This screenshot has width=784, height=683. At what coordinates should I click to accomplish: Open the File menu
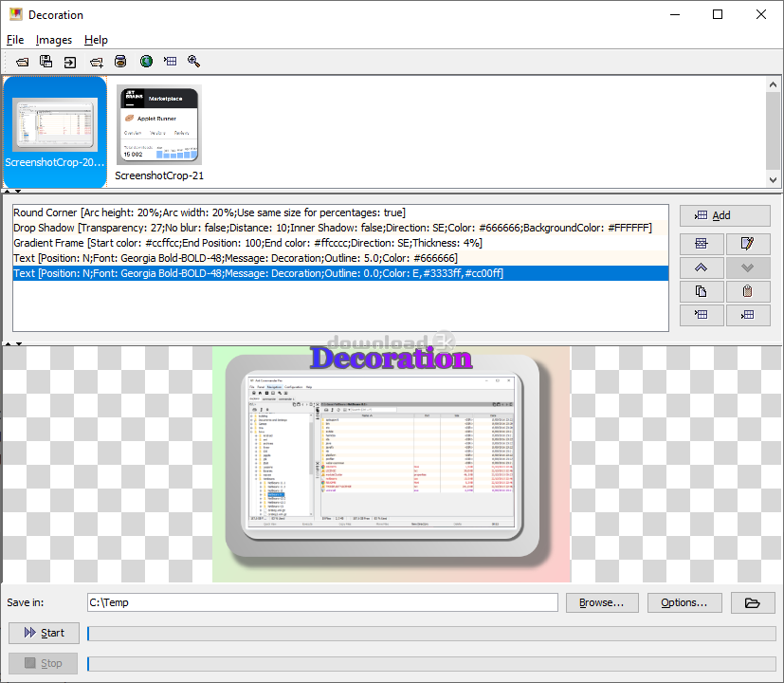[x=15, y=40]
